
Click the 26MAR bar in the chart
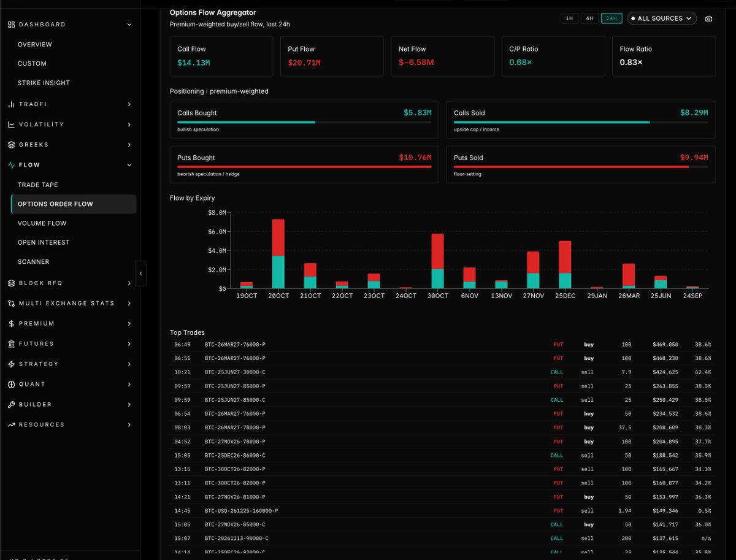point(629,276)
